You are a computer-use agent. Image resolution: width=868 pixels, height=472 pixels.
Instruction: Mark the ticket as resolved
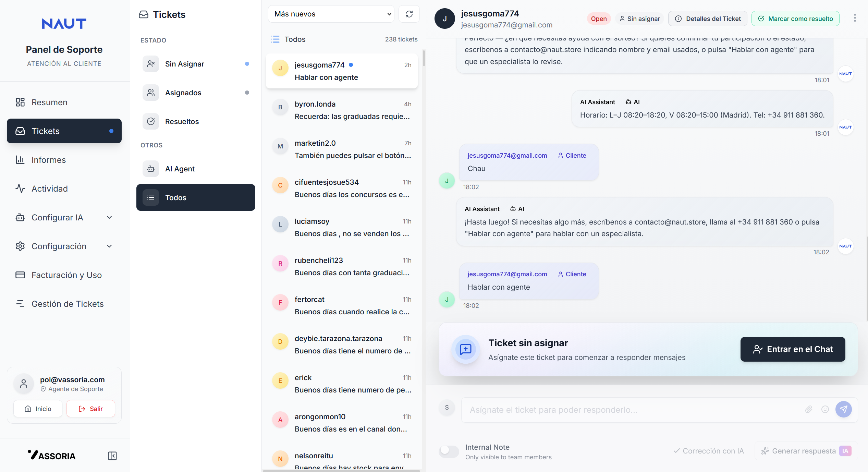(x=795, y=18)
